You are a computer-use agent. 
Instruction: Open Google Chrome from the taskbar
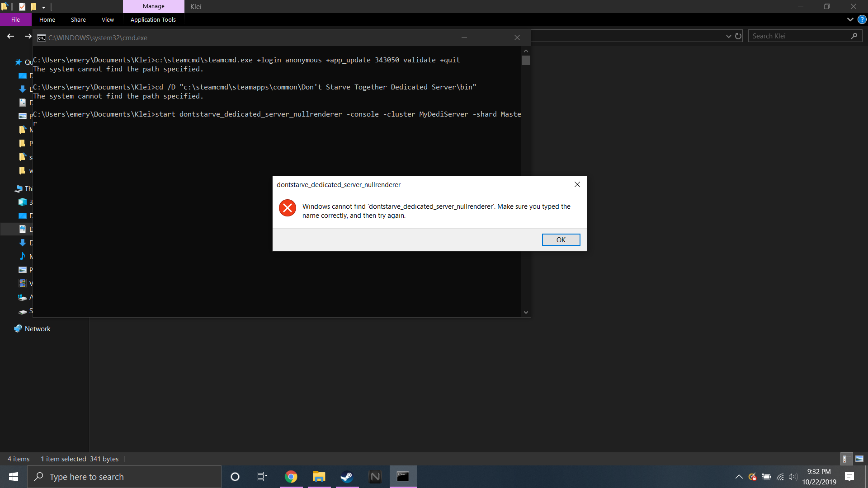291,477
